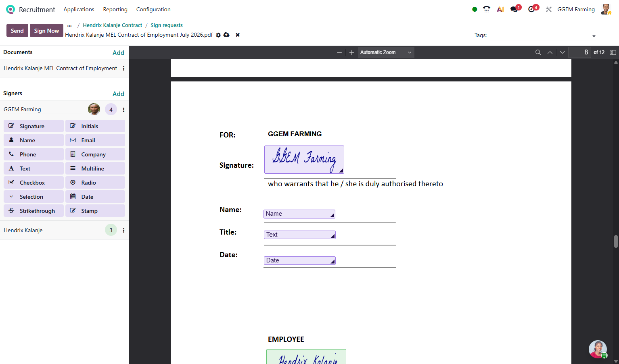Click the GGEM Farming signer name field
The image size is (619, 364).
click(43, 110)
